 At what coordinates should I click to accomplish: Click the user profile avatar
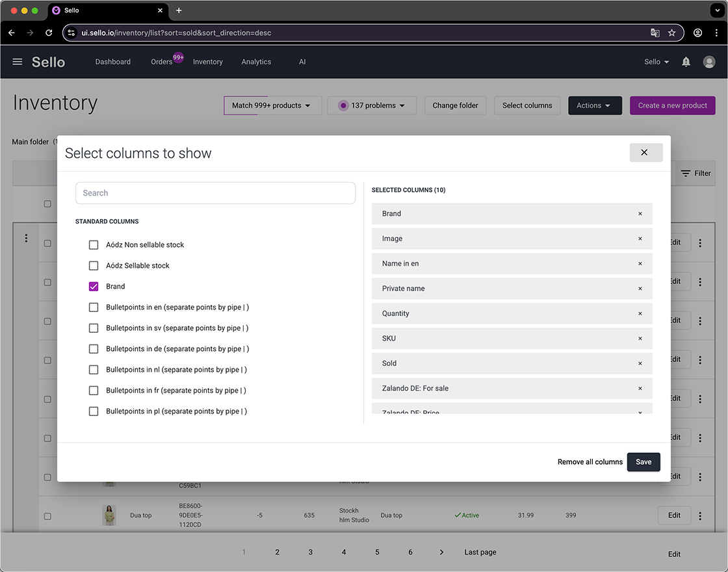click(708, 62)
